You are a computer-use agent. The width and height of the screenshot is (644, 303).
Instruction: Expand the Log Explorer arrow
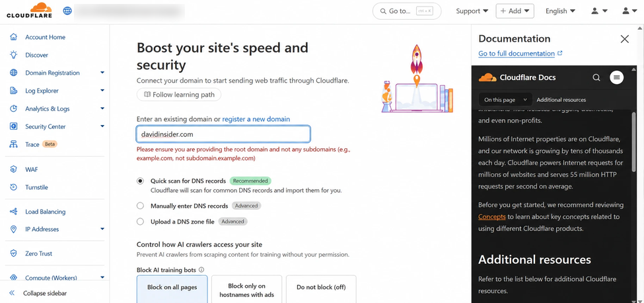click(102, 91)
